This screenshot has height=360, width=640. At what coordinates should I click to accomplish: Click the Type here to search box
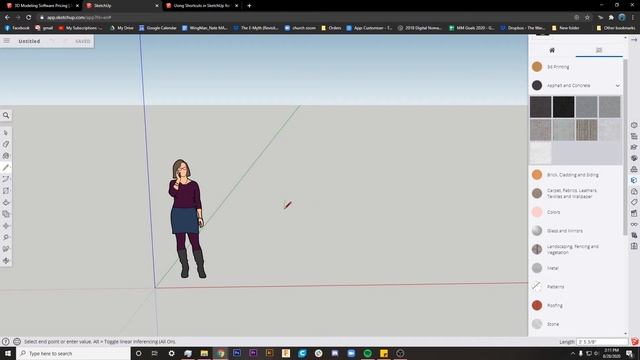pos(73,353)
